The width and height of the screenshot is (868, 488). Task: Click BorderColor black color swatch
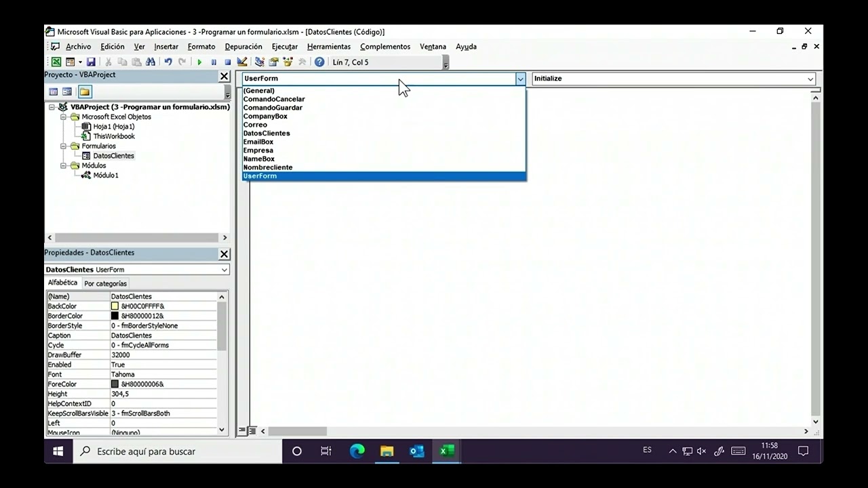(115, 316)
